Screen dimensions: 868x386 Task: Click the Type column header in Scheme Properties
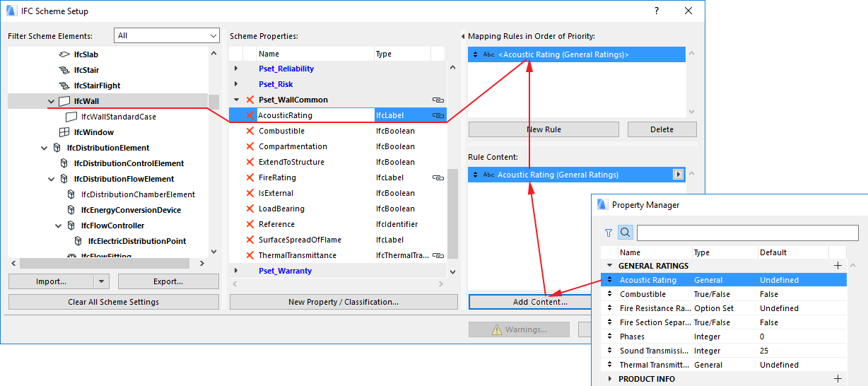[402, 54]
